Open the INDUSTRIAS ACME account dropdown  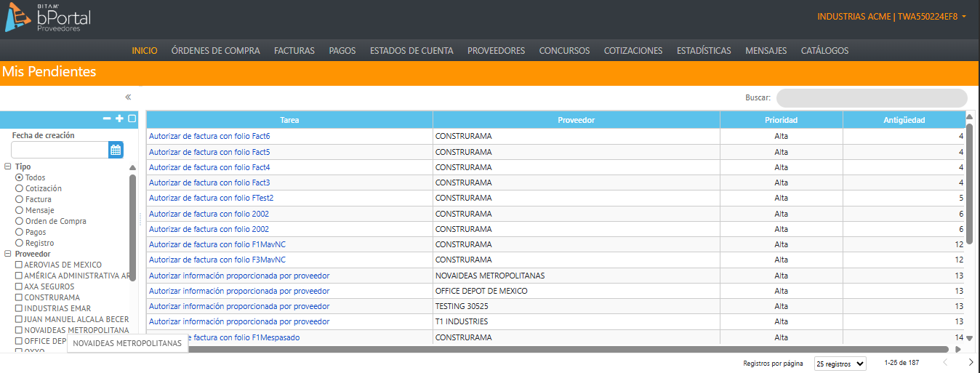(891, 16)
